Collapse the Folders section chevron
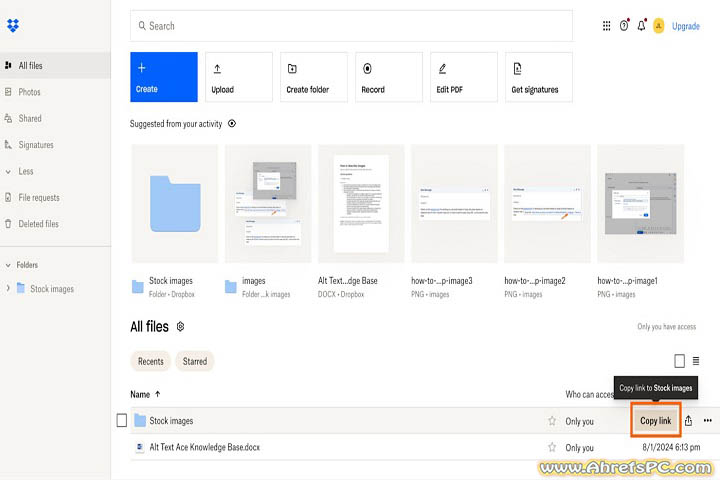720x480 pixels. [8, 265]
